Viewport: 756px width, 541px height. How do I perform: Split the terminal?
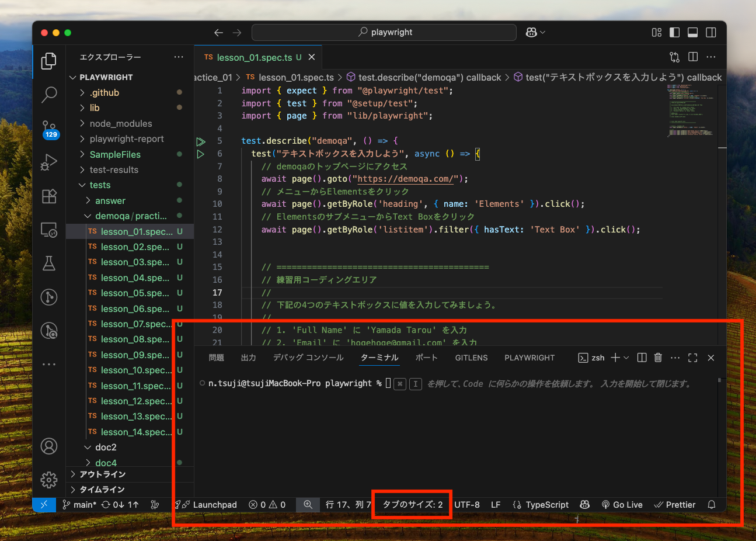tap(642, 358)
